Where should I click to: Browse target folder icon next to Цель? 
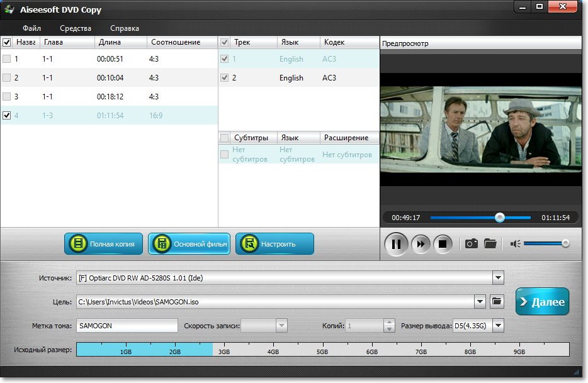pos(497,301)
